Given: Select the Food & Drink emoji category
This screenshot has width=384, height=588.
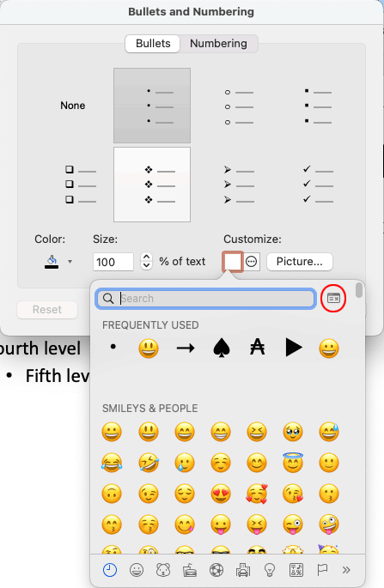Looking at the screenshot, I should pos(190,570).
